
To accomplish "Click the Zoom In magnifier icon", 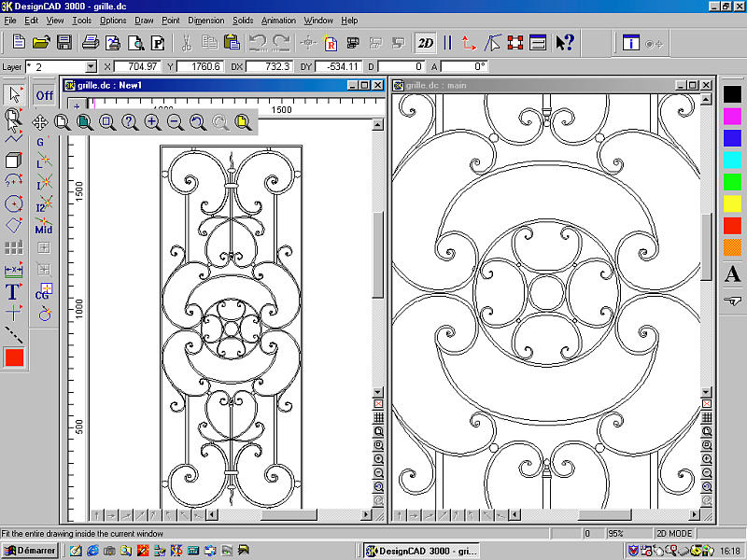I will tap(152, 121).
